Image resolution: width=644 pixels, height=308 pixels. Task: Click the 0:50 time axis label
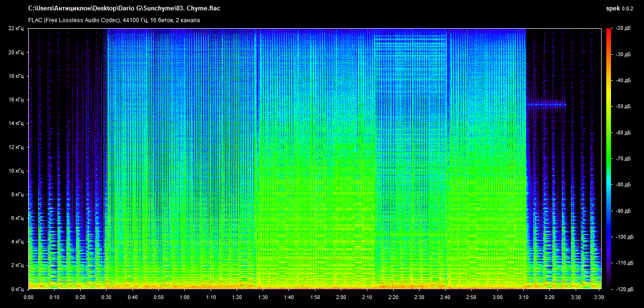[159, 298]
